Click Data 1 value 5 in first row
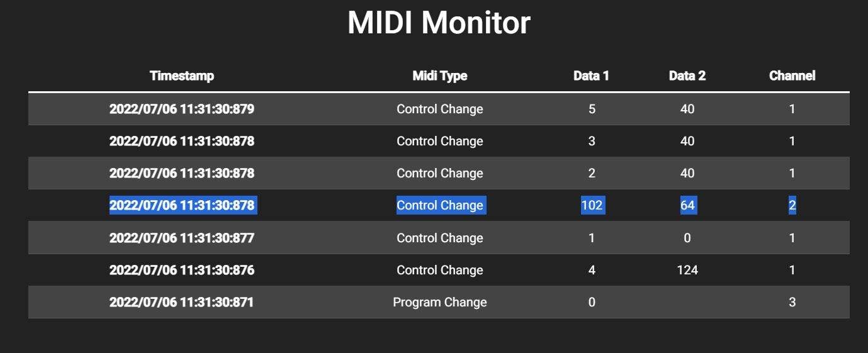Viewport: 868px width, 353px height. 592,109
